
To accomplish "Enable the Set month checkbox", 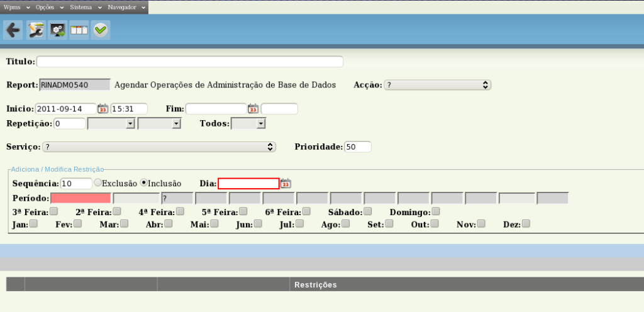I will (389, 224).
